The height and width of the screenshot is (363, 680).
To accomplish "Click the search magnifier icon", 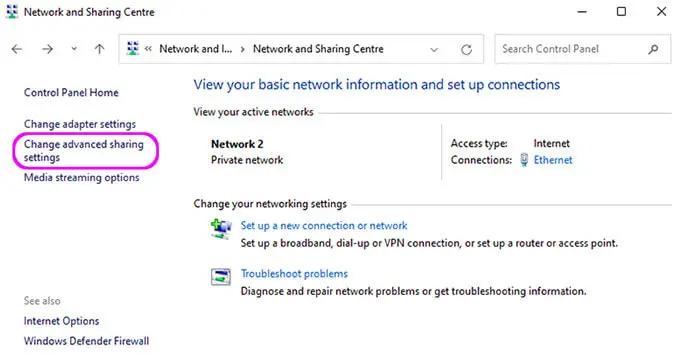I will pyautogui.click(x=653, y=49).
